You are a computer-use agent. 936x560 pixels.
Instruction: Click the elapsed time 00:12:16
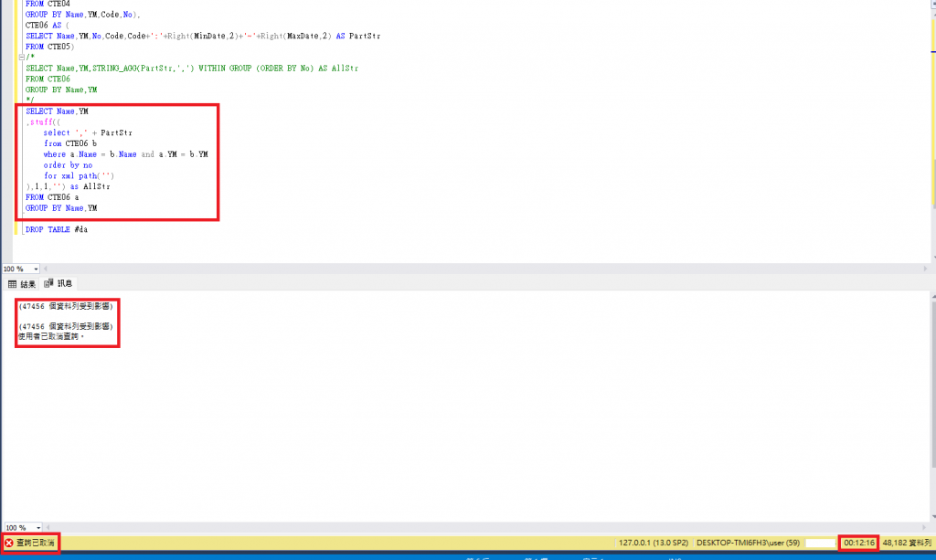click(x=859, y=543)
